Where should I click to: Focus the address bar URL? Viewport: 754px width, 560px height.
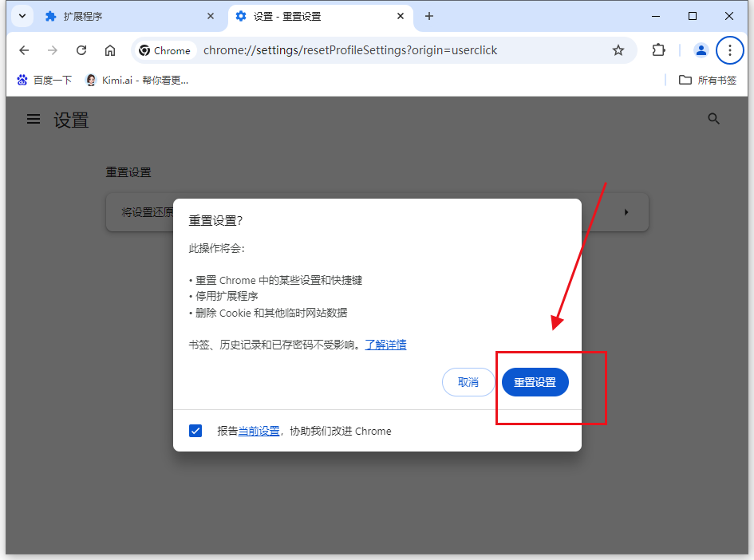pos(350,50)
